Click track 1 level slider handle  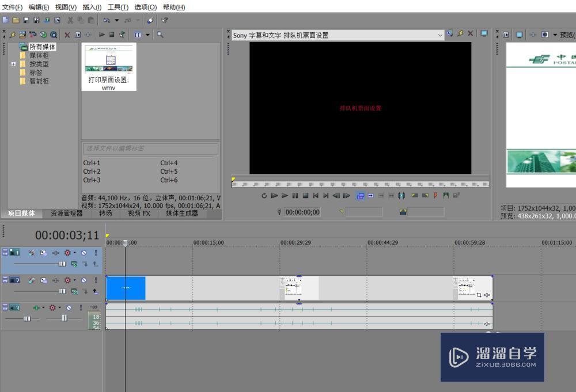[62, 264]
